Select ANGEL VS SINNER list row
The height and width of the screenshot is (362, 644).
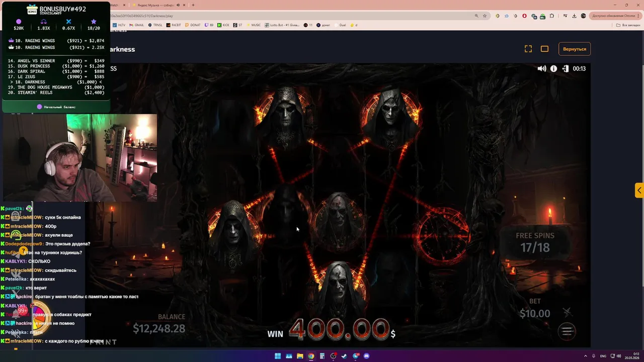(x=56, y=61)
